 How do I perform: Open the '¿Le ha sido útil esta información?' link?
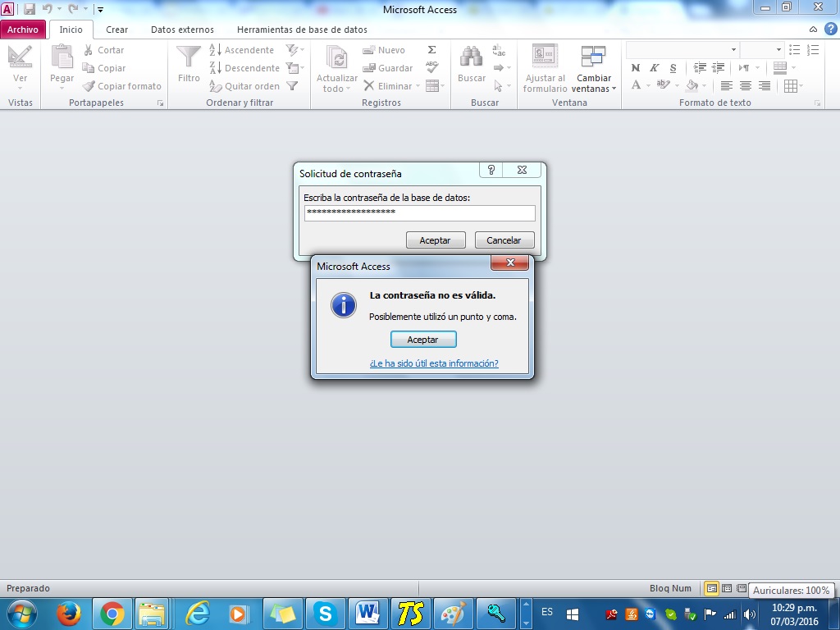coord(434,363)
